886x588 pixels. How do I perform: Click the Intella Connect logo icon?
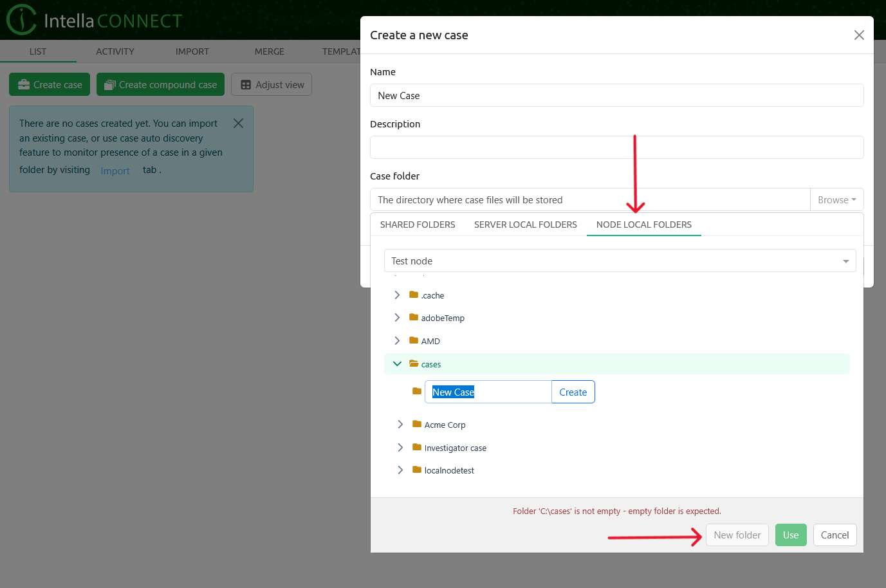21,19
